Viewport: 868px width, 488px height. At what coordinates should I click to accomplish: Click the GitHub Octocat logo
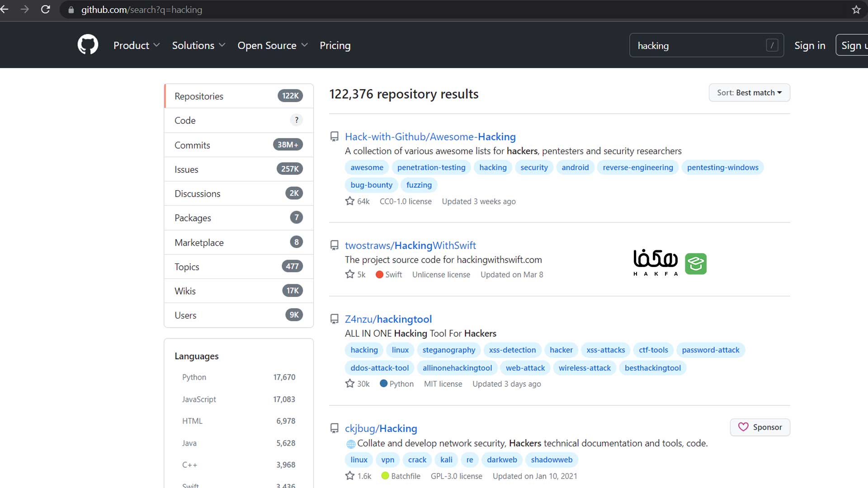[88, 45]
